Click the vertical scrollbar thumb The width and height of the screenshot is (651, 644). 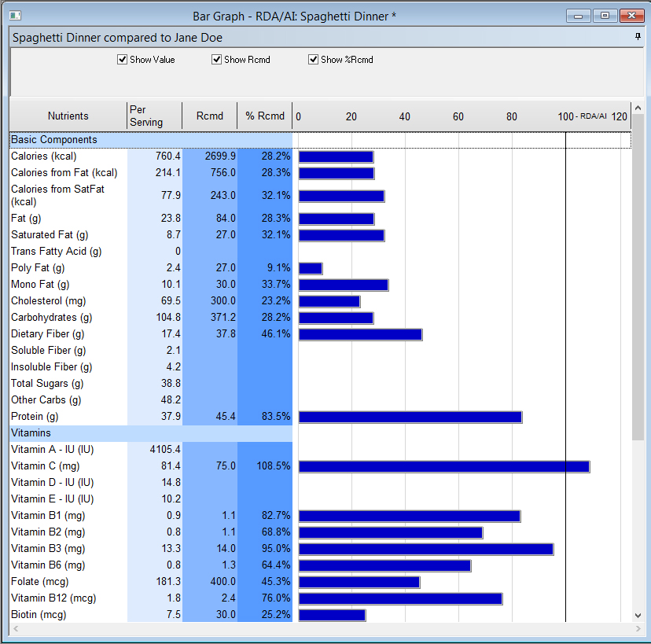(x=638, y=278)
